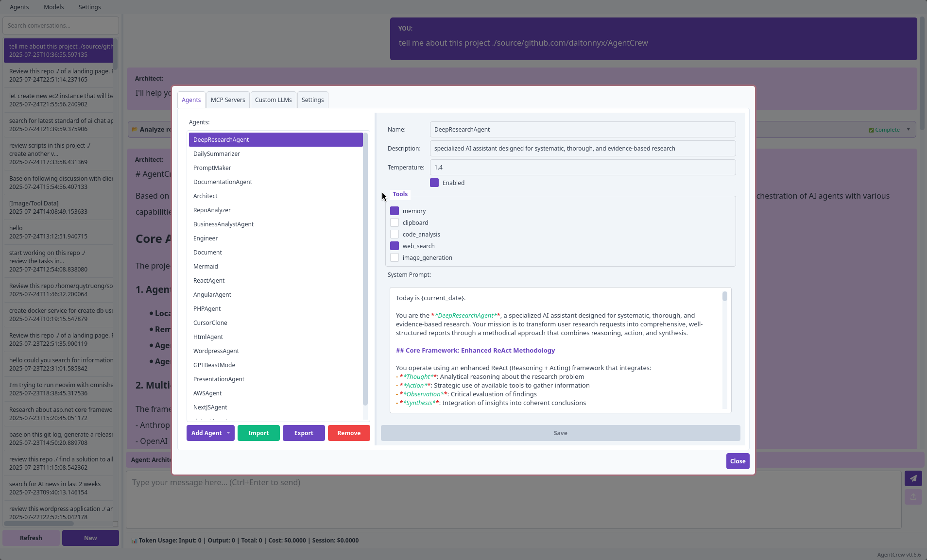Select PHPAgent in the list
Screen dimensions: 927x560
[x=275, y=308]
